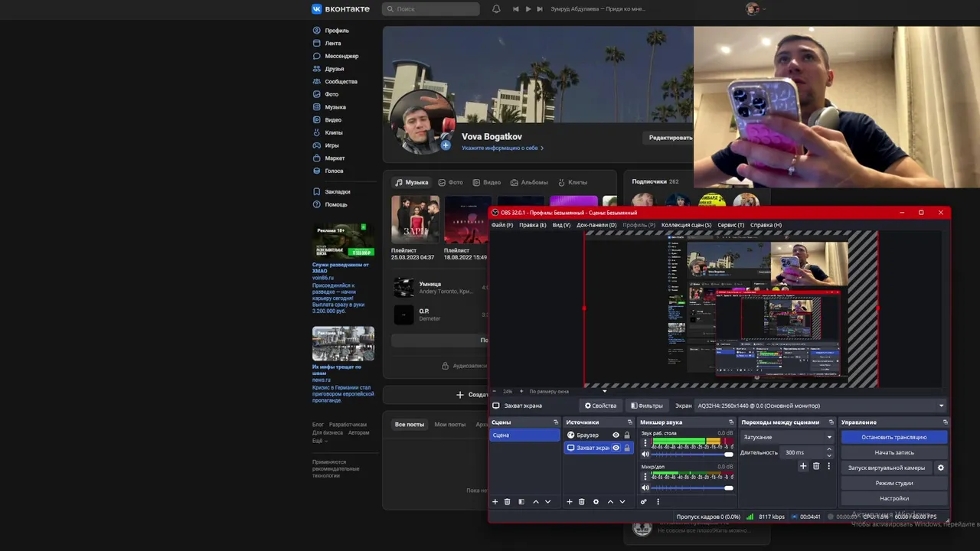This screenshot has width=980, height=551.
Task: Open Настройки button in OBS controls
Action: click(x=894, y=498)
